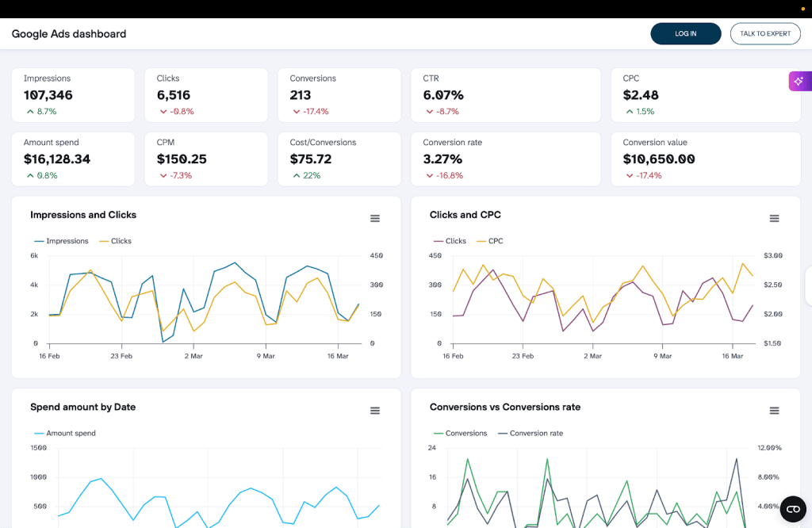
Task: Toggle Clicks series in Impressions chart legend
Action: pos(115,241)
